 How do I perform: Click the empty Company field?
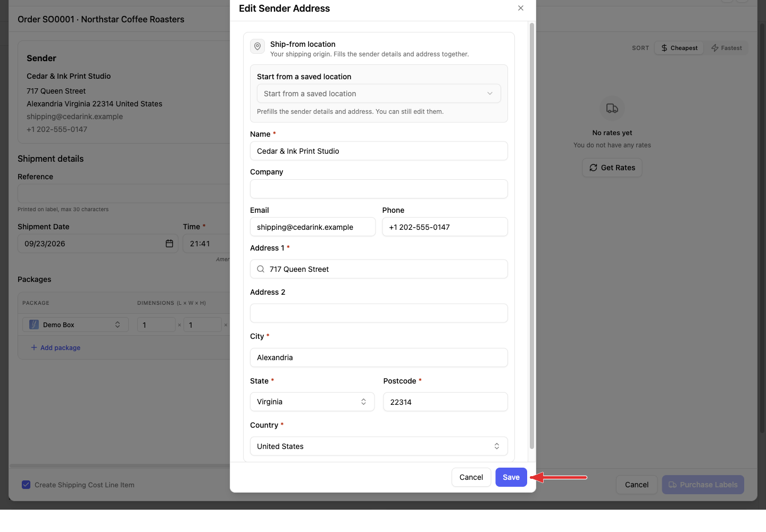coord(379,189)
